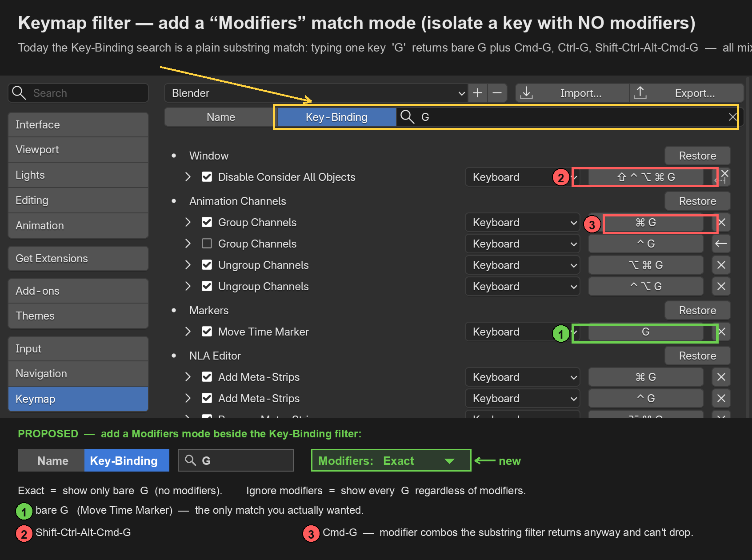Select the Key-Binding filter mode
Viewport: 752px width, 560px height.
tap(336, 117)
